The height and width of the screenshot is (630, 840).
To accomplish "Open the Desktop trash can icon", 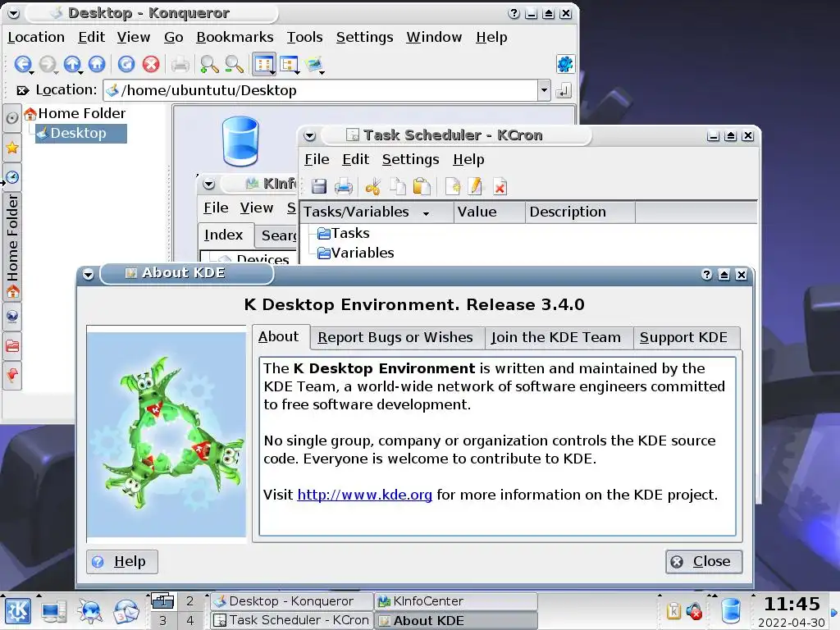I will point(240,141).
